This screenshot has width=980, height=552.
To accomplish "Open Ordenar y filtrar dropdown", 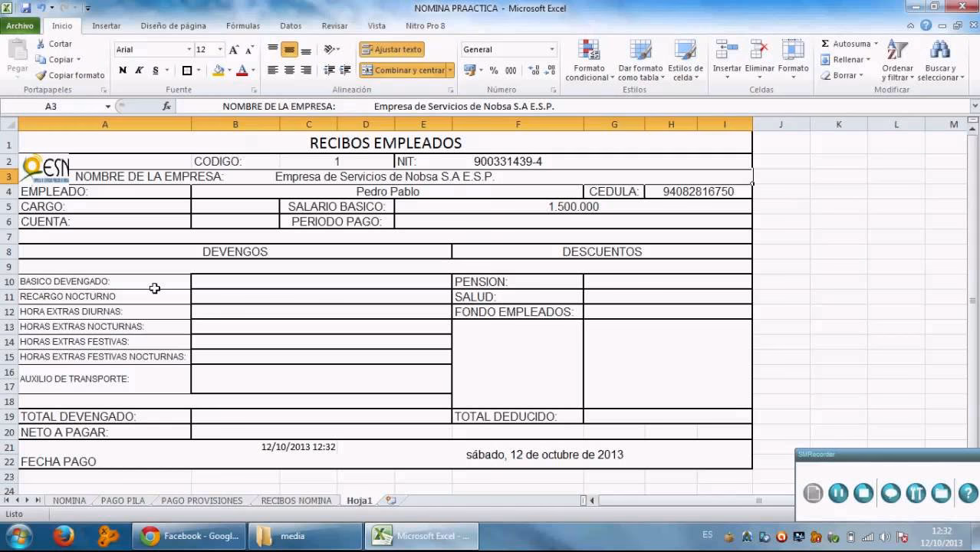I will 897,61.
